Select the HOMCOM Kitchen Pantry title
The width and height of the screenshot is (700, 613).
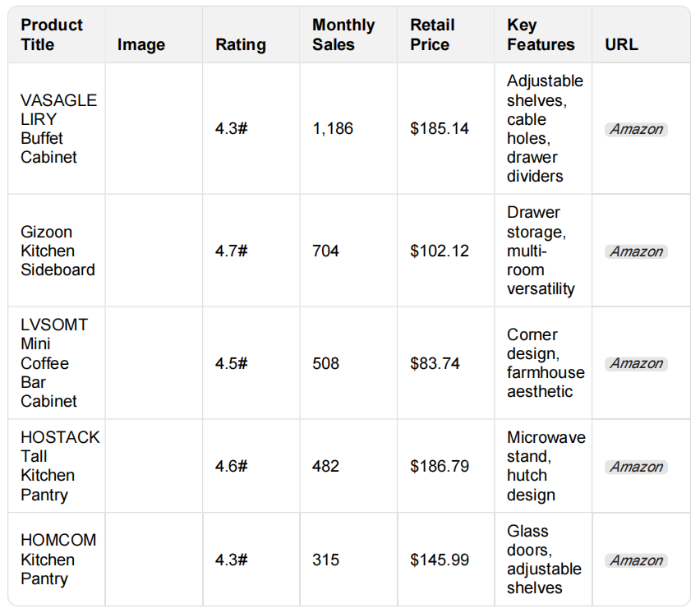click(x=58, y=560)
